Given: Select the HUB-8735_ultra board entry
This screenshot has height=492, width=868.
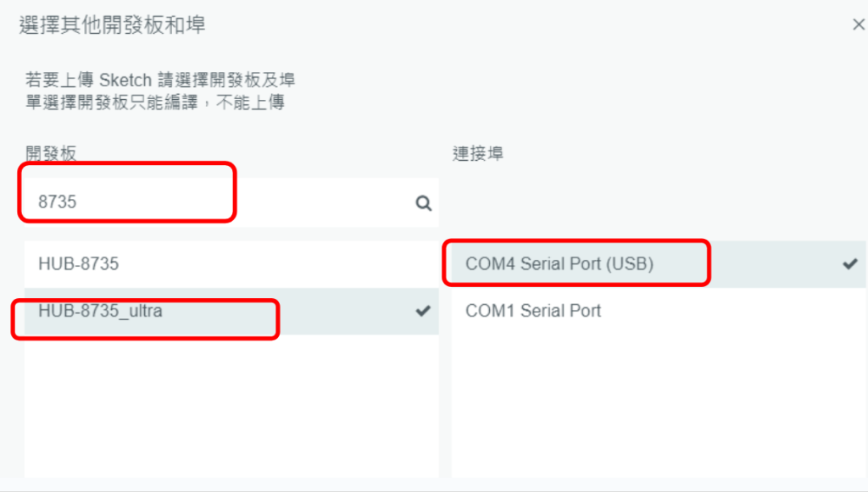Looking at the screenshot, I should click(x=231, y=312).
